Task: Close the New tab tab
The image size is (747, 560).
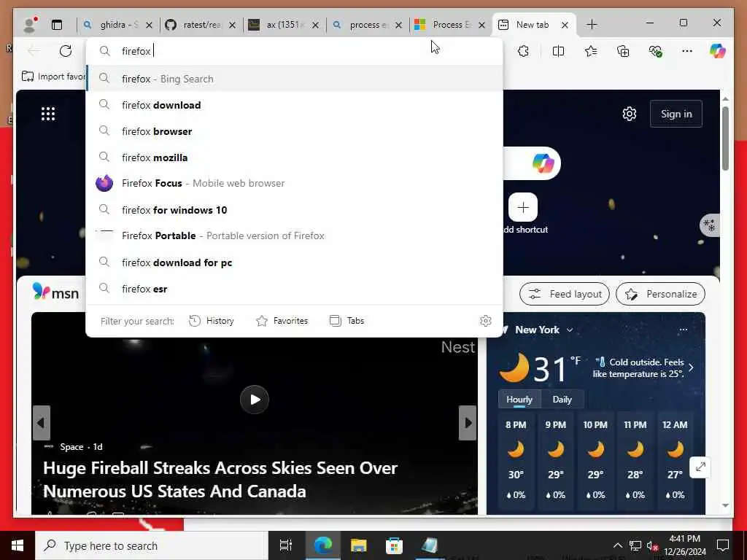Action: tap(565, 25)
